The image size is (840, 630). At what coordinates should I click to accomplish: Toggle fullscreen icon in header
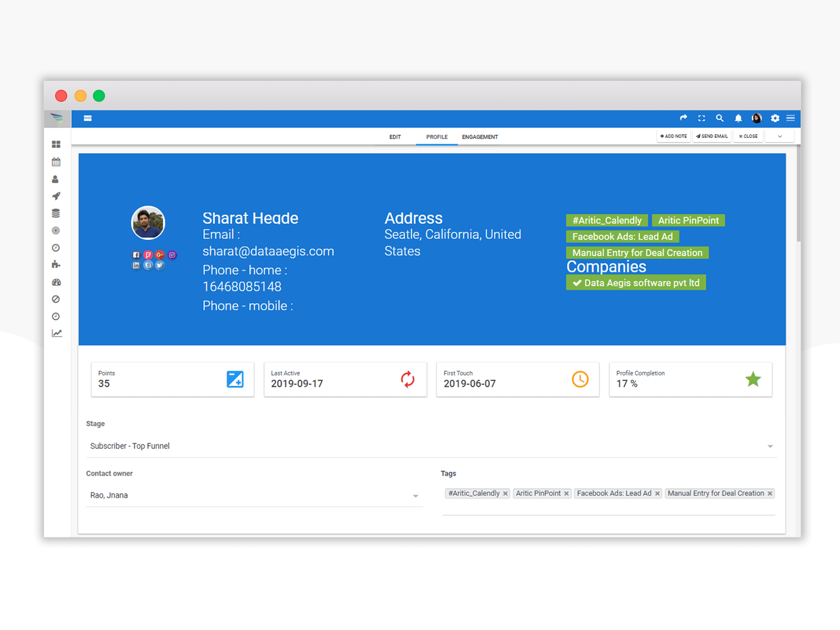[701, 118]
